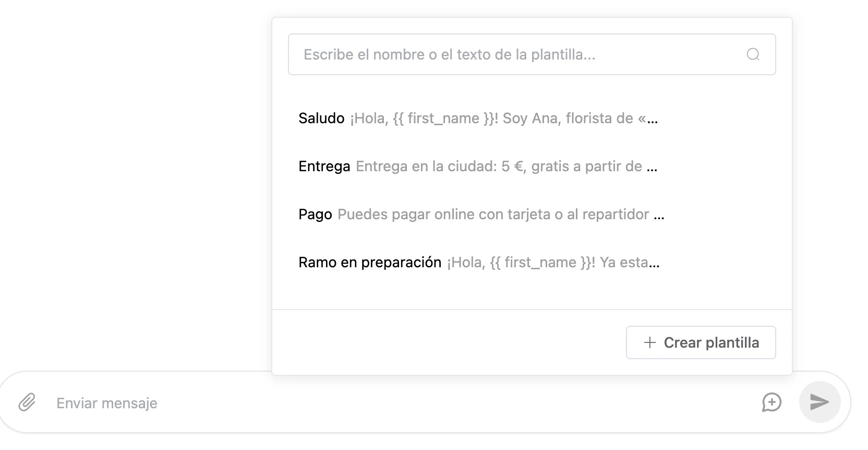Focus the template name search field
Viewport: 868px width, 450px height.
click(x=532, y=54)
